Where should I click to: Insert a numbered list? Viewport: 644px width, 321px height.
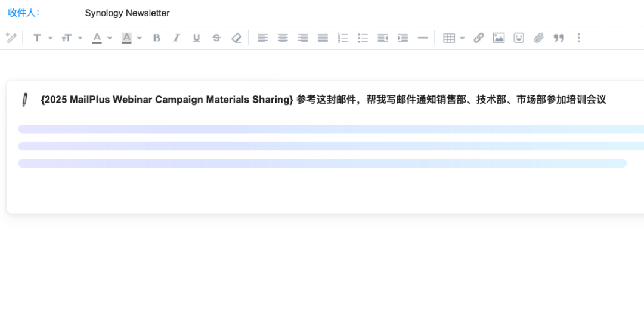point(342,38)
